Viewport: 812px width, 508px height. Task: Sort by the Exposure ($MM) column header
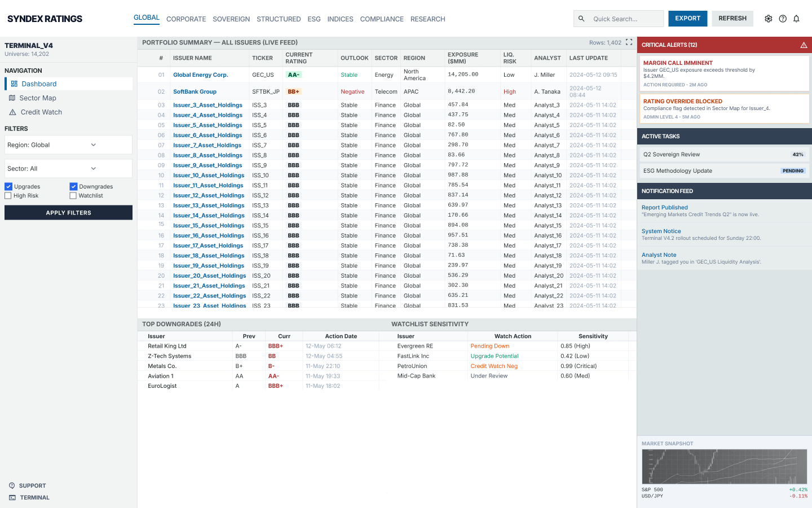(462, 58)
